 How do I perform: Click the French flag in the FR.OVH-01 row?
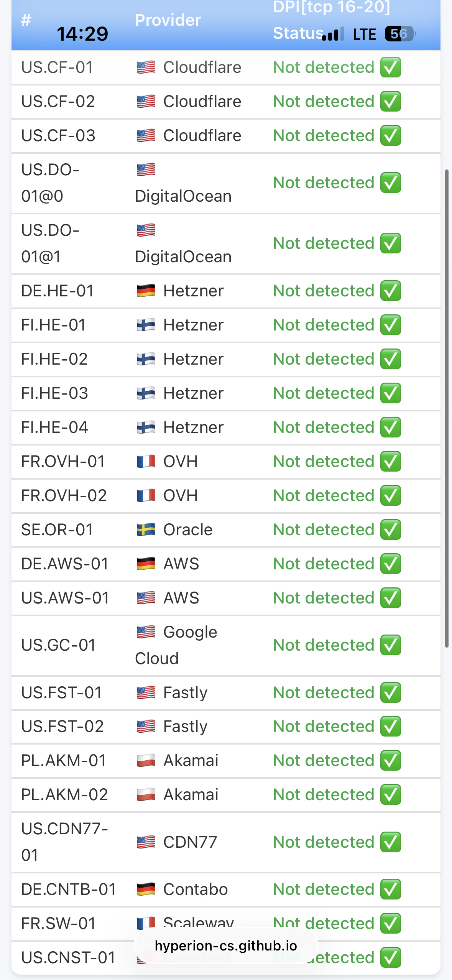146,462
